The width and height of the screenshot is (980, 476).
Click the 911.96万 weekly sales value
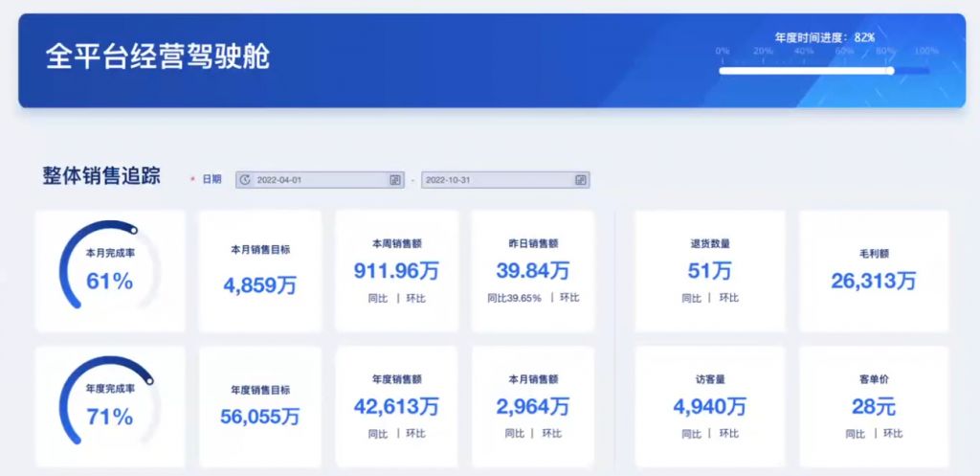pyautogui.click(x=396, y=271)
